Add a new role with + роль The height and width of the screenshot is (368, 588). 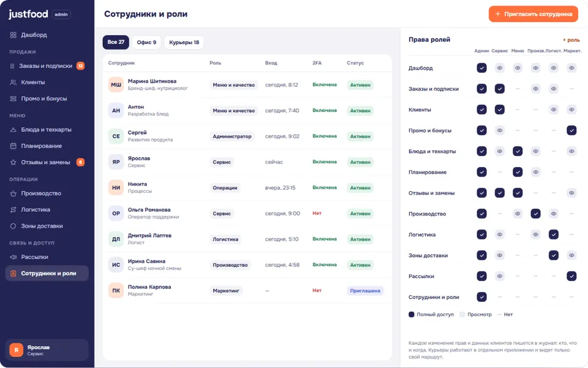pyautogui.click(x=571, y=40)
